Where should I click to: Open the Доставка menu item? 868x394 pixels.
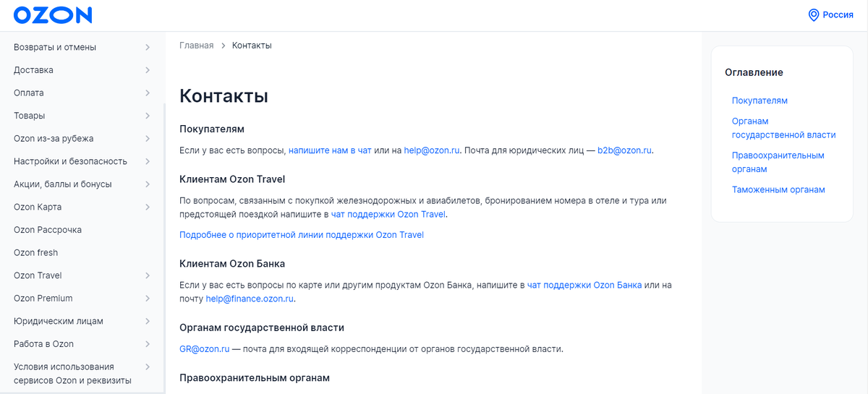33,70
